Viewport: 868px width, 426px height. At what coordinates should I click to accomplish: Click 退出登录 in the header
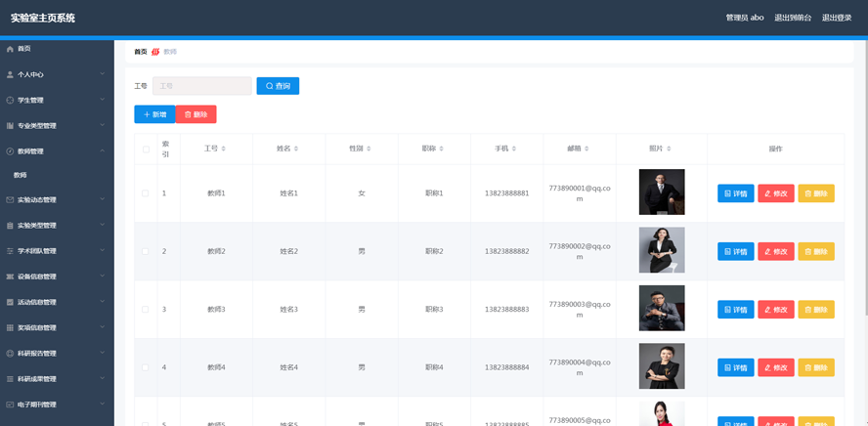837,18
